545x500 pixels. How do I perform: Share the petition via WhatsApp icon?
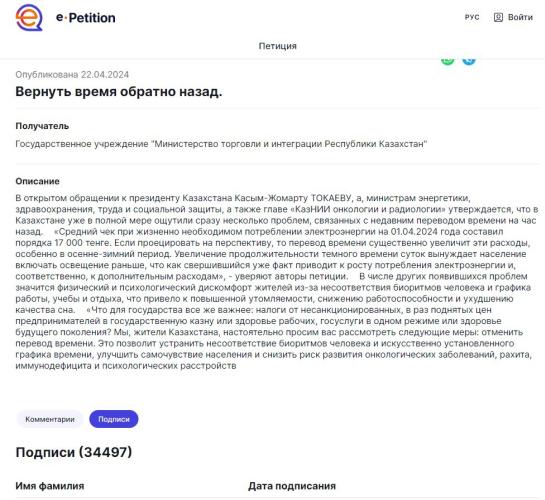(x=448, y=60)
